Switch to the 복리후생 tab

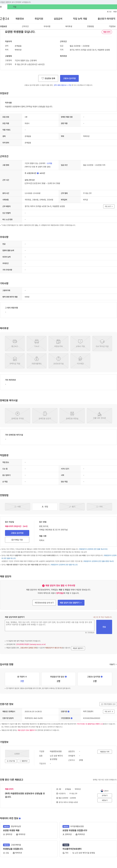[x=69, y=26]
